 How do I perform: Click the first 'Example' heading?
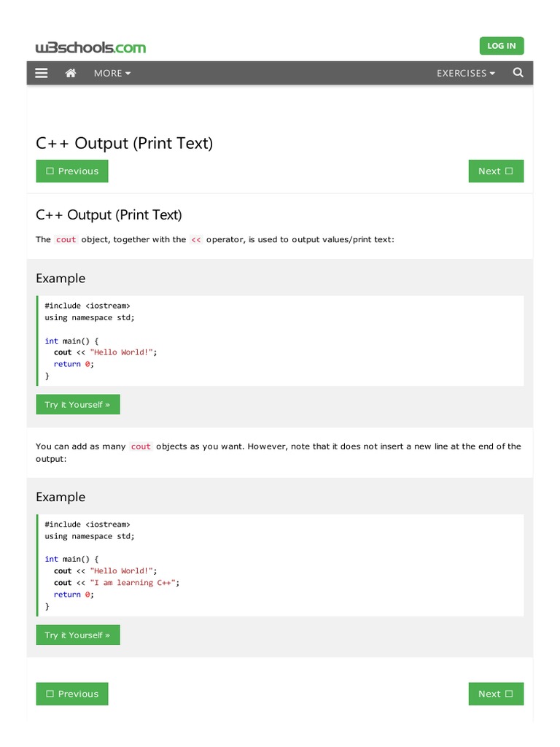coord(61,278)
